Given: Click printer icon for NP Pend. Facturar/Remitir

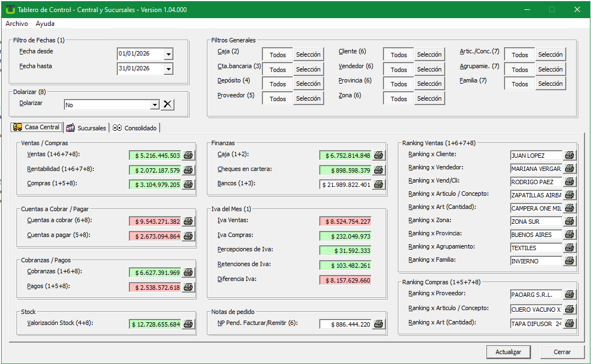Looking at the screenshot, I should pyautogui.click(x=379, y=324).
